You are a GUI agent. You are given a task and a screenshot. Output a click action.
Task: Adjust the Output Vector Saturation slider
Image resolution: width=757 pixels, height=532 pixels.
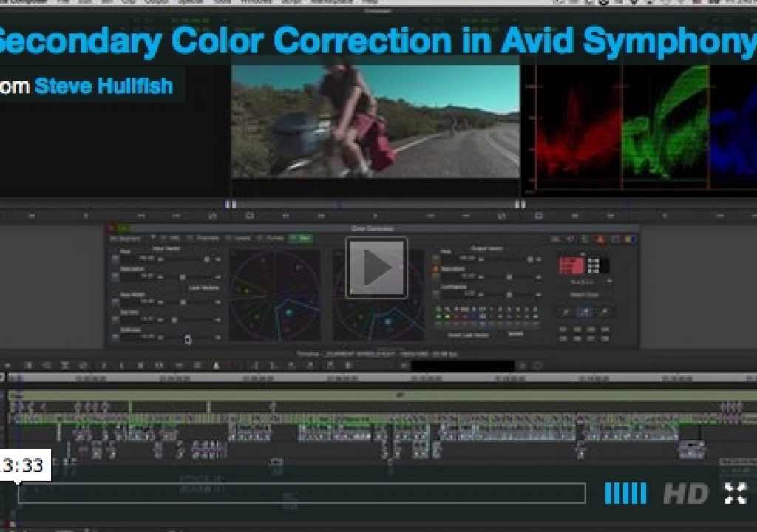pos(510,277)
